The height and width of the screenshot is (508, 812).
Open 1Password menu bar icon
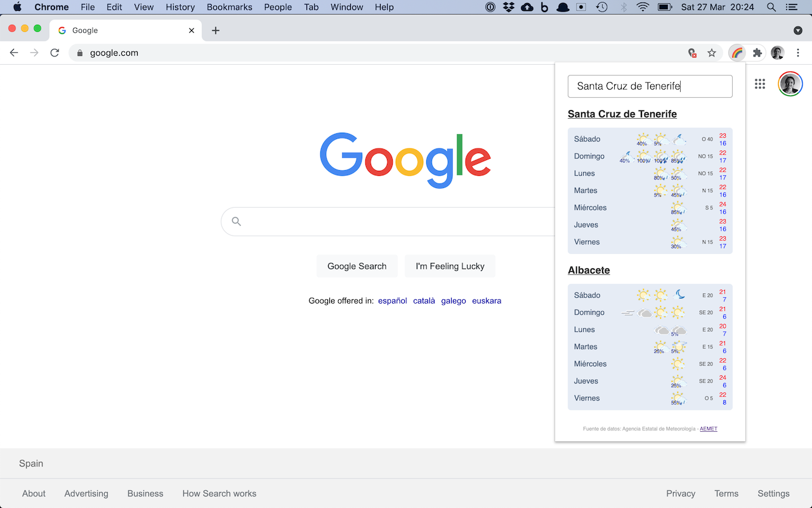tap(490, 7)
